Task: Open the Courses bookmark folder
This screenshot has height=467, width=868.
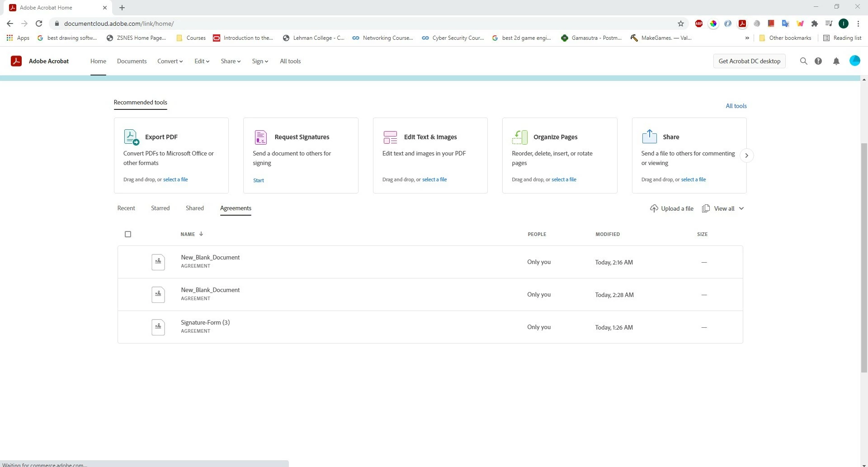Action: click(191, 38)
